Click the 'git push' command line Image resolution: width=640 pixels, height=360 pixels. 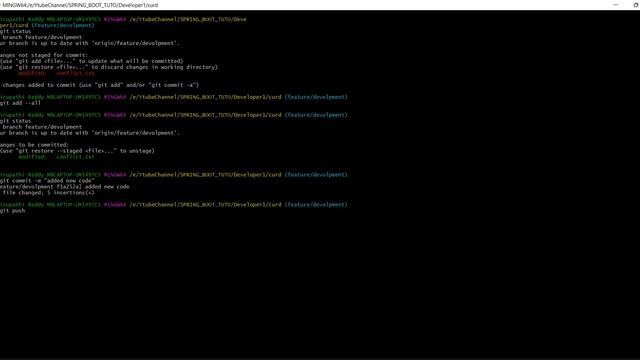pos(13,211)
